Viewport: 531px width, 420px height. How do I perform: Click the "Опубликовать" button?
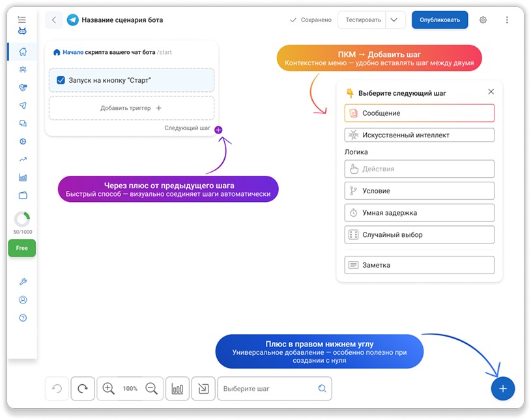(440, 20)
